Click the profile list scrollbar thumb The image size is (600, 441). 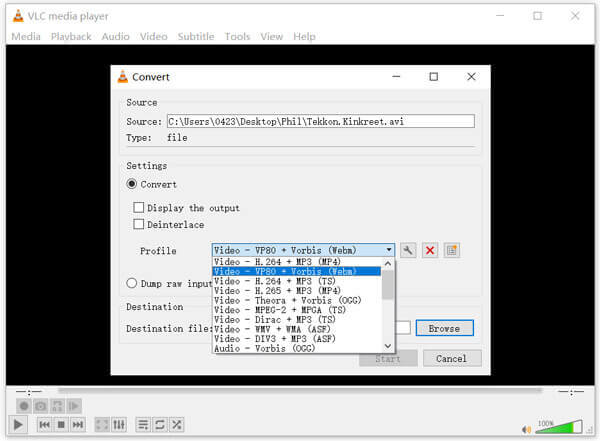tap(388, 285)
